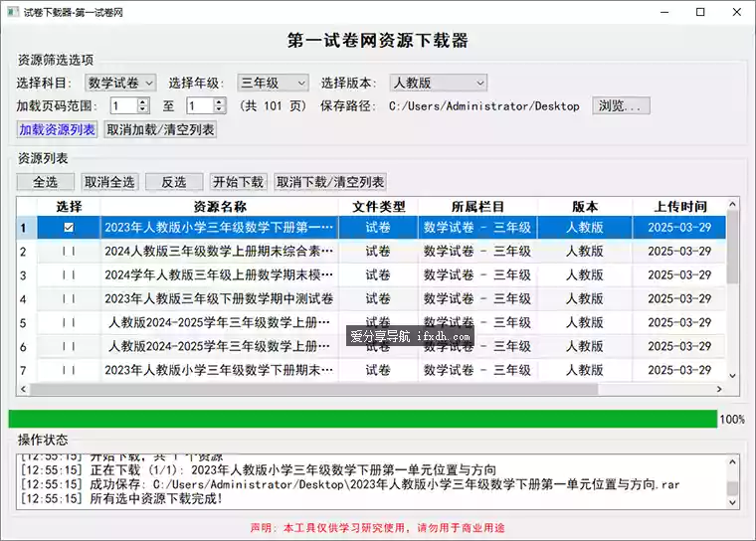The image size is (756, 541).
Task: Check the checkbox in row 7
Action: coord(69,370)
